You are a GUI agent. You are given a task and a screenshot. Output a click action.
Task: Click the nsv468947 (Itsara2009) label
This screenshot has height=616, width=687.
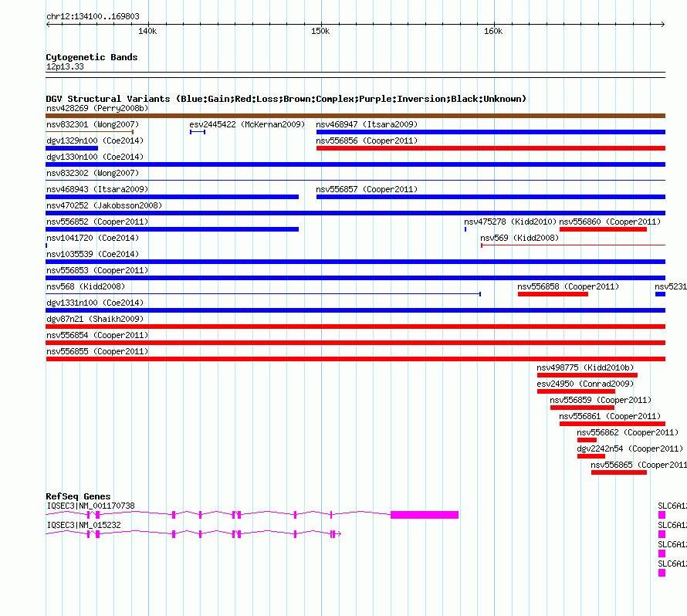(x=367, y=124)
